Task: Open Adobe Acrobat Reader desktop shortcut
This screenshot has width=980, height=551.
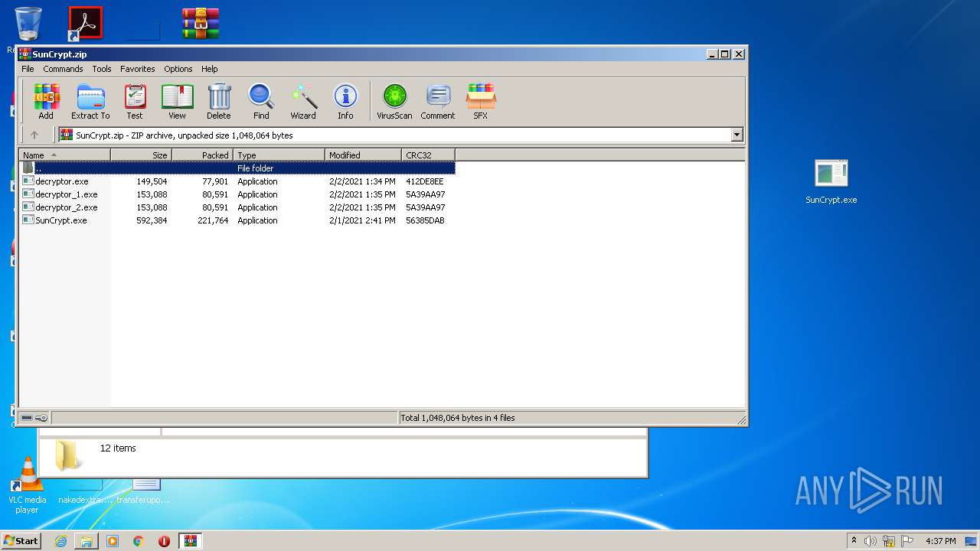Action: [85, 23]
